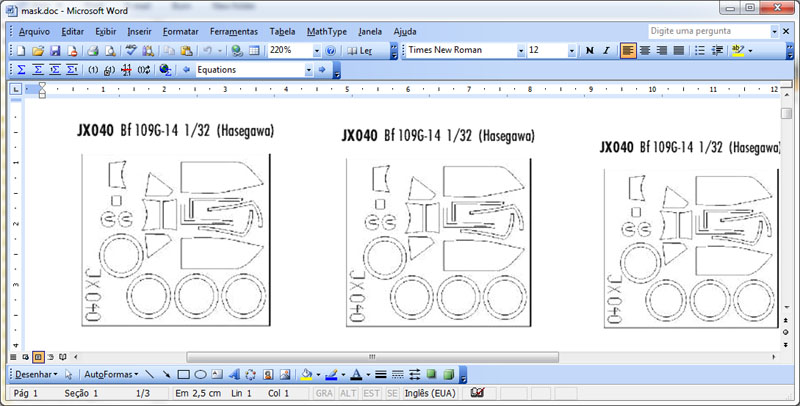Open Dash Style options

click(x=398, y=374)
